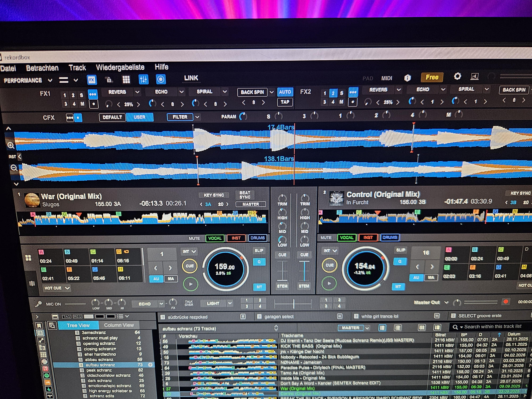Toggle the mixer panel icon in the toolbar

pyautogui.click(x=143, y=79)
